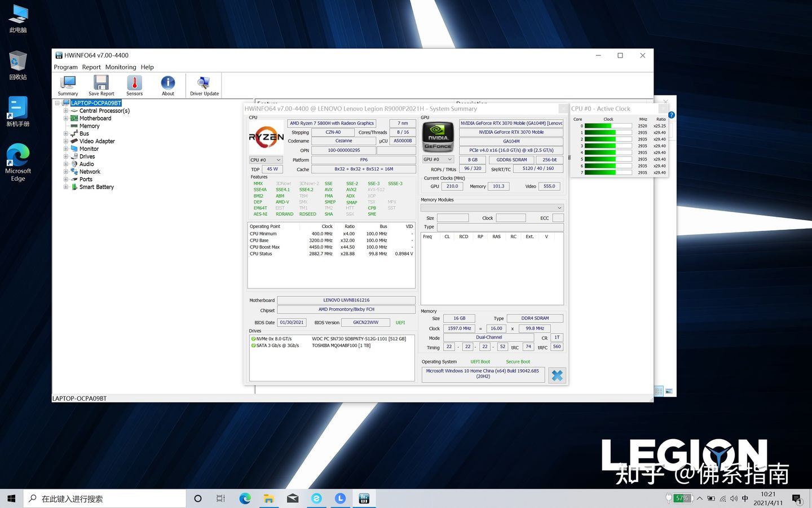Open the Recycle Bin desktop icon
The width and height of the screenshot is (812, 508).
pyautogui.click(x=18, y=65)
